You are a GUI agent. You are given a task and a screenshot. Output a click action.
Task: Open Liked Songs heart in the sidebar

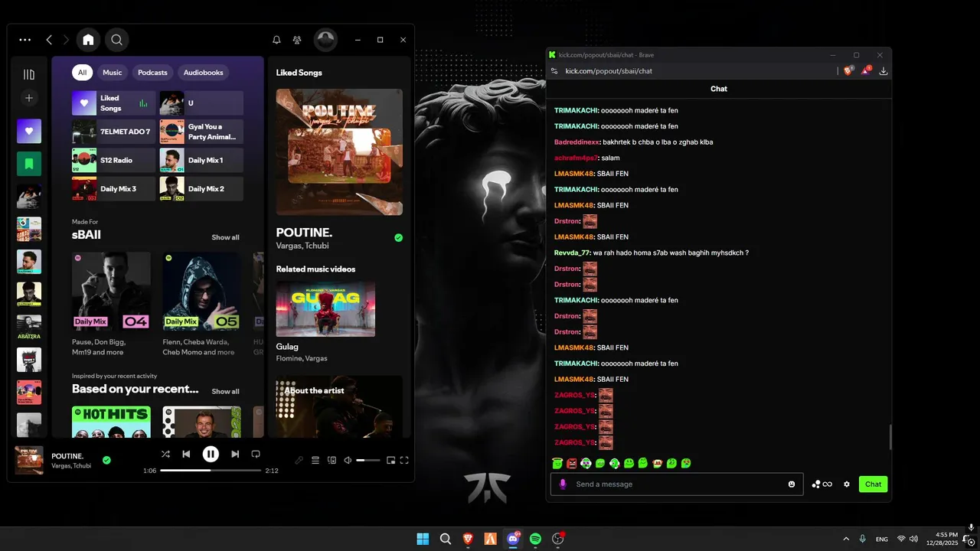pos(29,131)
